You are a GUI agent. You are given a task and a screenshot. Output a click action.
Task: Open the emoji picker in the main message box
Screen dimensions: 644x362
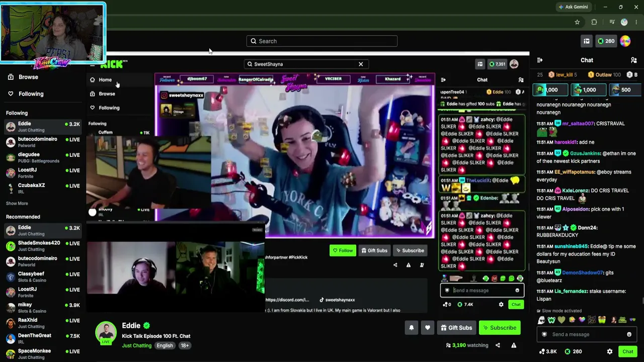coord(629,334)
